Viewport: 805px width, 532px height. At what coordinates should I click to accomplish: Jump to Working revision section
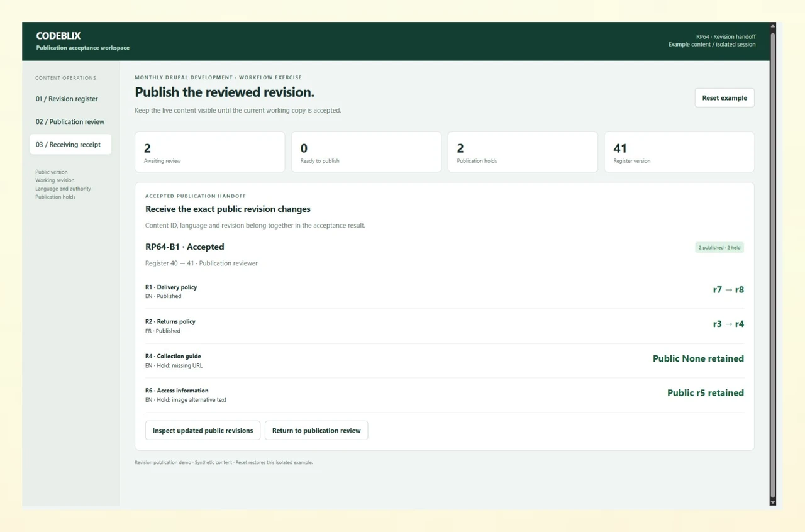pyautogui.click(x=55, y=180)
